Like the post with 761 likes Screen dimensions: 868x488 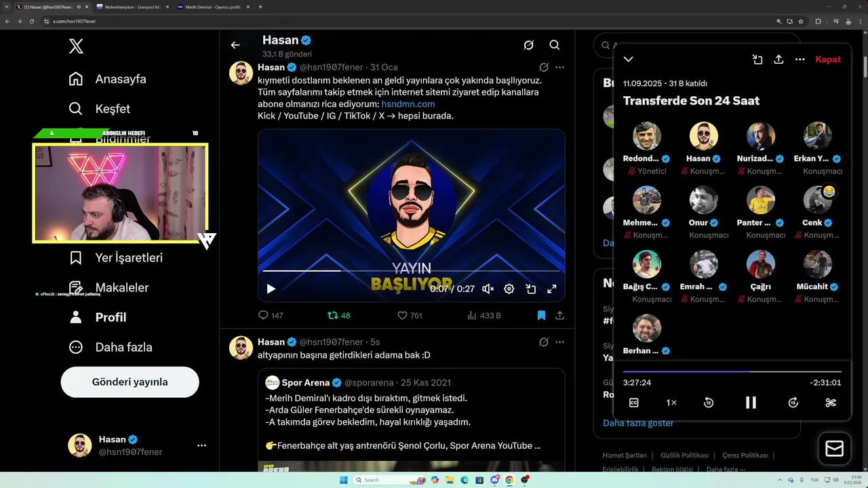pos(410,315)
